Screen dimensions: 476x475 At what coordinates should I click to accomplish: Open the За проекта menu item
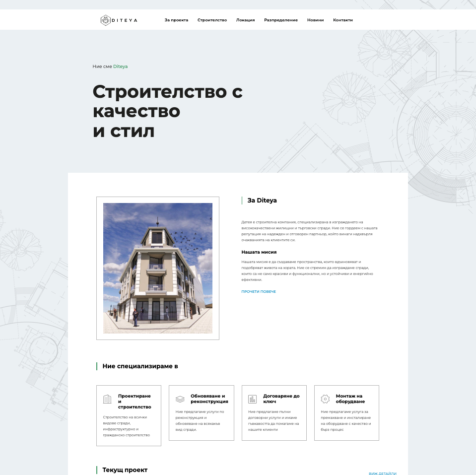tap(176, 20)
